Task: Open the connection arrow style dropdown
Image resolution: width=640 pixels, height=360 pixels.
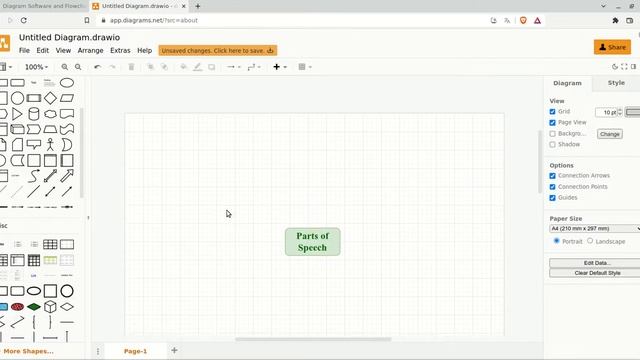Action: click(233, 67)
